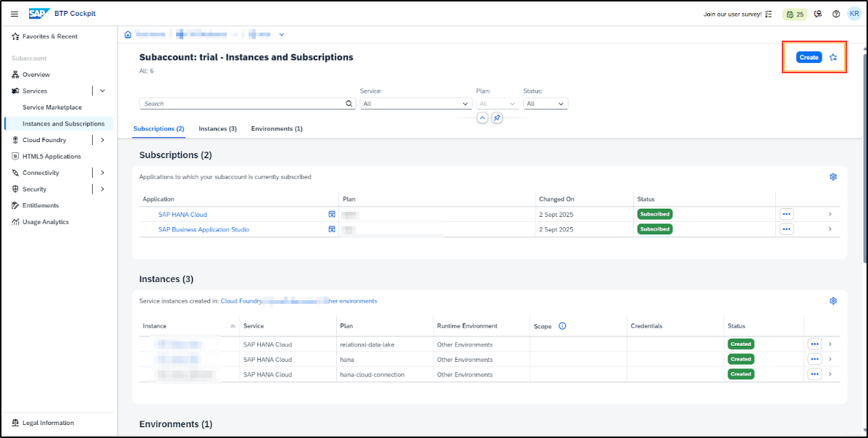Open Subscriptions table settings gear

coord(833,177)
